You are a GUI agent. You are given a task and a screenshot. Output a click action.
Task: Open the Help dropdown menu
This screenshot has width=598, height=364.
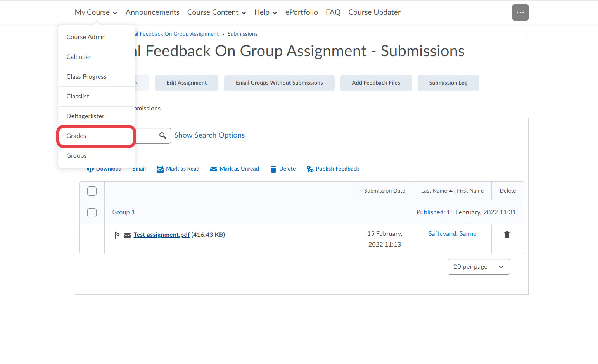click(265, 12)
